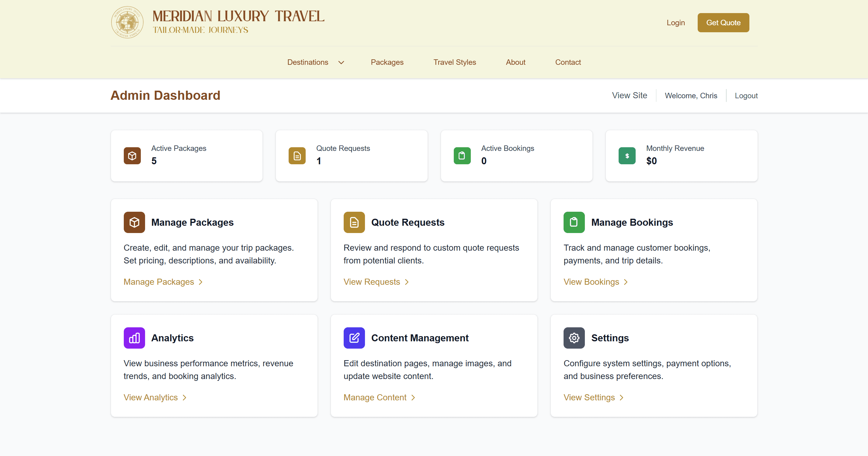Click the Active Packages box icon

point(132,156)
